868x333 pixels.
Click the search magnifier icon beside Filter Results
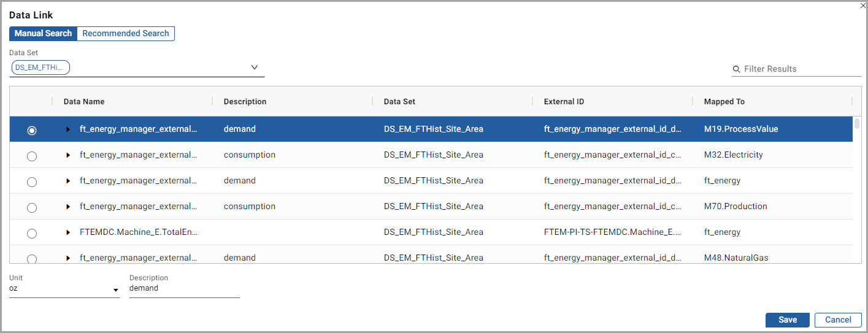pos(736,69)
